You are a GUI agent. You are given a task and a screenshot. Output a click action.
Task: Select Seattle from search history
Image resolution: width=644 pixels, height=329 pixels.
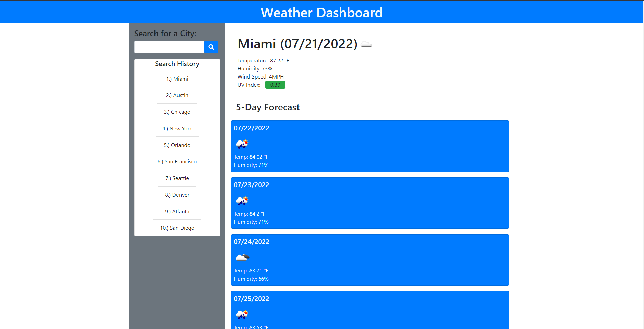click(x=177, y=178)
